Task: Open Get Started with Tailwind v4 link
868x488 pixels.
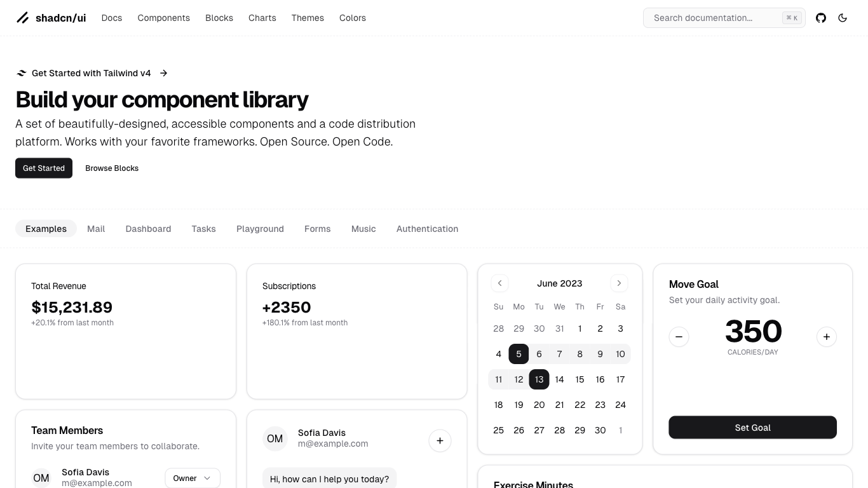Action: click(92, 73)
